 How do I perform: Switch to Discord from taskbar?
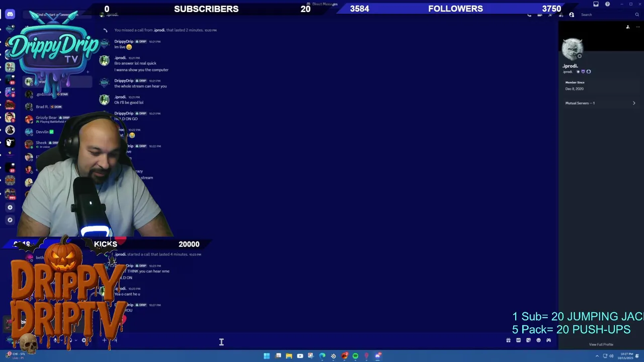click(x=378, y=356)
